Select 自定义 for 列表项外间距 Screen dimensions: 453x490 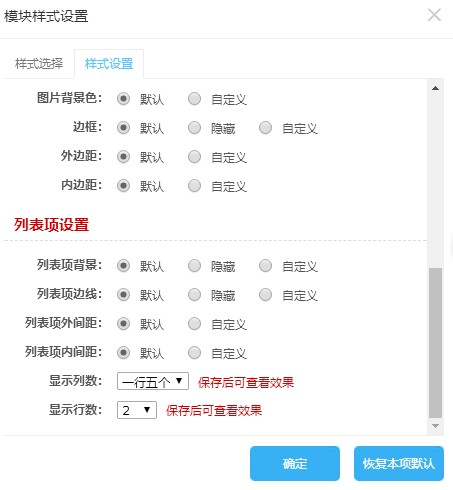pos(194,324)
